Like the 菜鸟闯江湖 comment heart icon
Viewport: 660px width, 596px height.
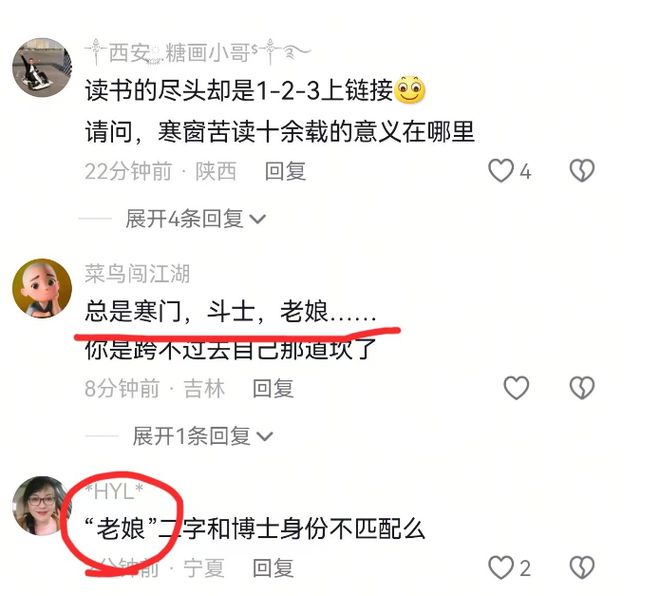point(516,388)
